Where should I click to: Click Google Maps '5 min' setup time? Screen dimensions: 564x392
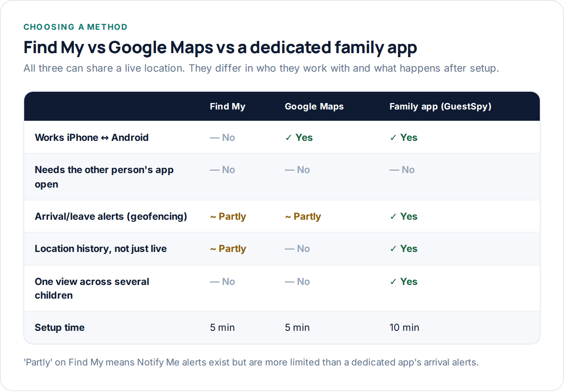(297, 328)
